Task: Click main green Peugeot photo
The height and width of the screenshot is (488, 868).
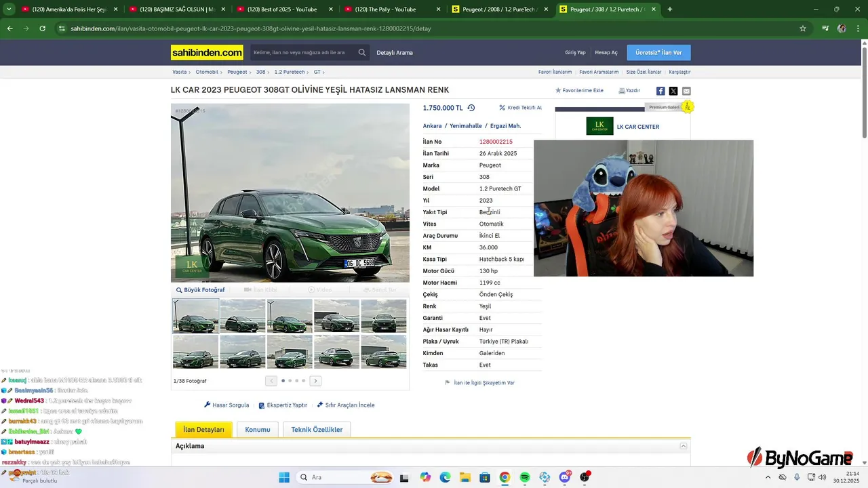Action: pyautogui.click(x=290, y=192)
